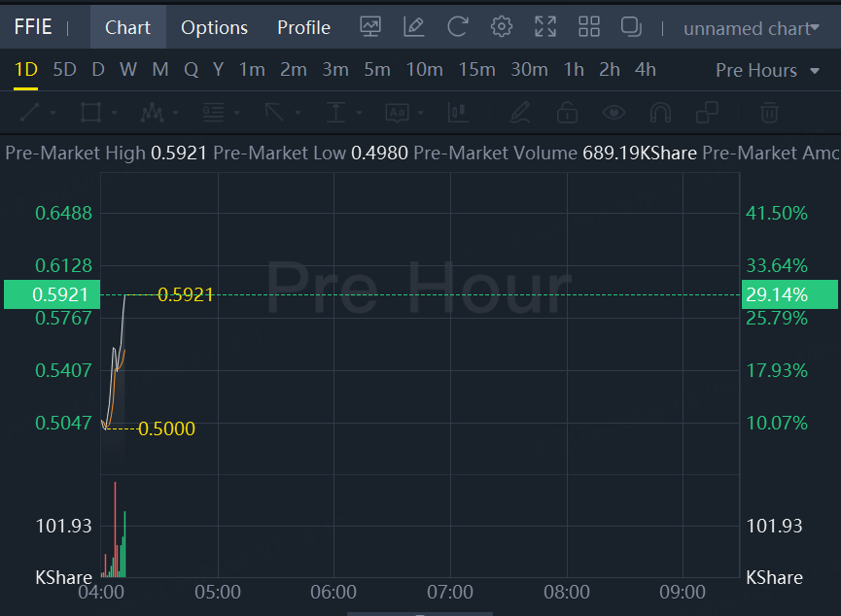This screenshot has width=841, height=616.
Task: Open the unnamed chart dropdown
Action: tap(751, 28)
